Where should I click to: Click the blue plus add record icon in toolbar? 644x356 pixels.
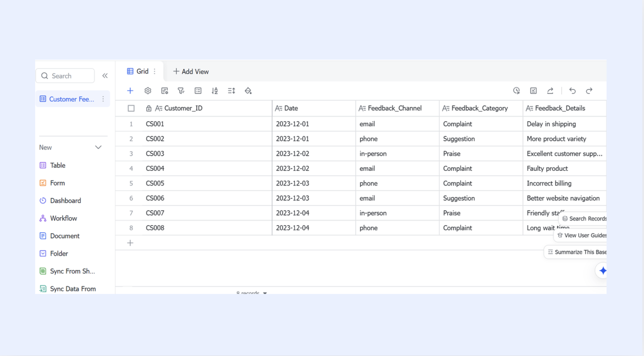point(130,91)
